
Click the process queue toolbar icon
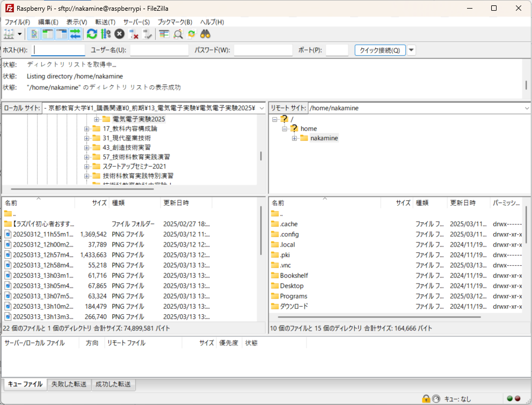click(x=106, y=34)
